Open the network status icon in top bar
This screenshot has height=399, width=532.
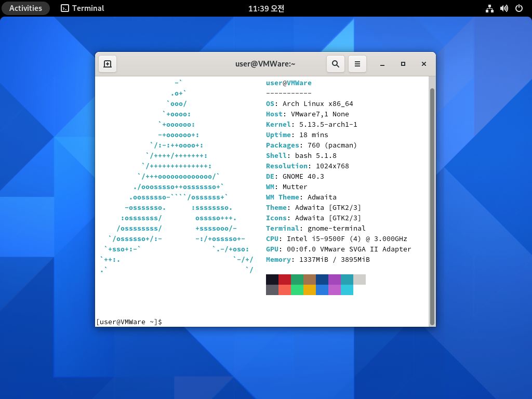tap(489, 8)
